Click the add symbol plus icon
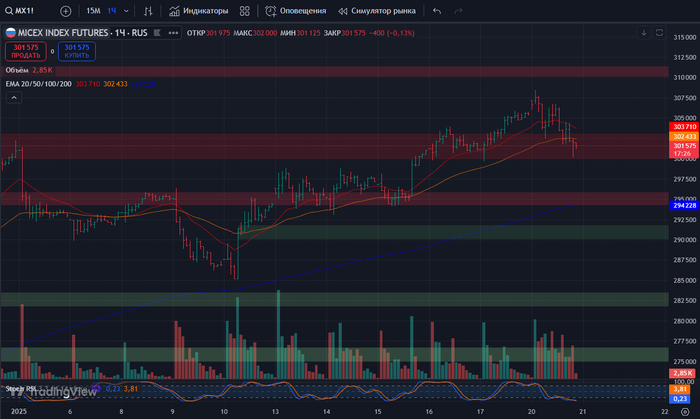The height and width of the screenshot is (419, 700). click(66, 11)
